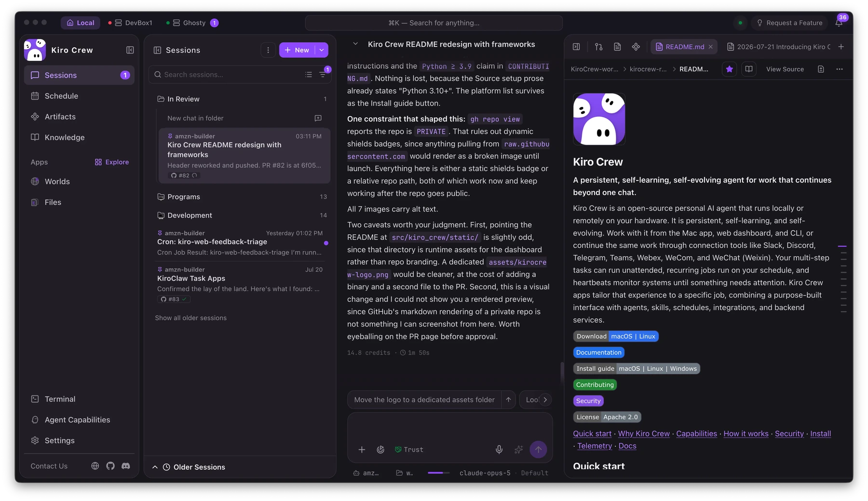Start voice input with the microphone
The height and width of the screenshot is (501, 868).
499,449
